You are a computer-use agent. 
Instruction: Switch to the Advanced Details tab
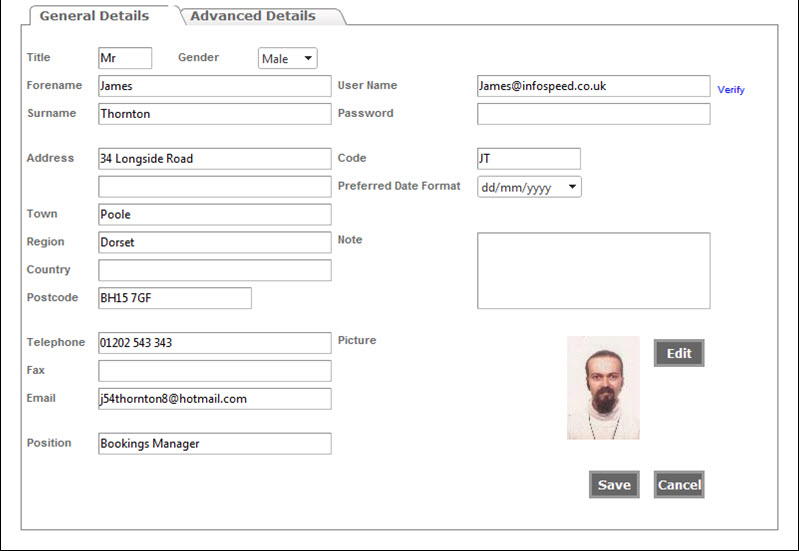tap(253, 16)
